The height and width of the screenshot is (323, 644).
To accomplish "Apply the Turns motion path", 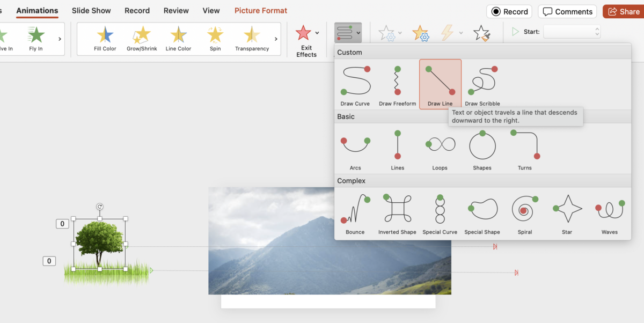I will pyautogui.click(x=525, y=149).
